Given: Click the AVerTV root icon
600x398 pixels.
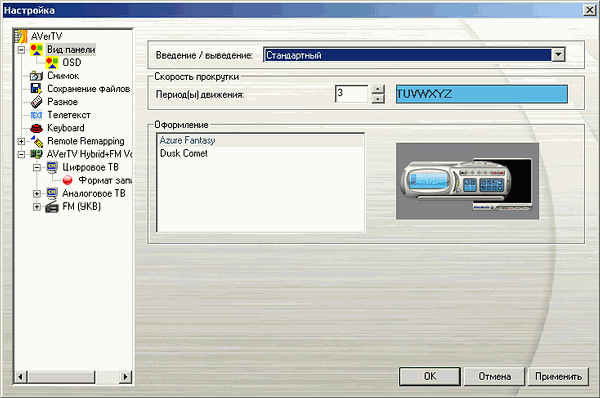Looking at the screenshot, I should (x=21, y=36).
